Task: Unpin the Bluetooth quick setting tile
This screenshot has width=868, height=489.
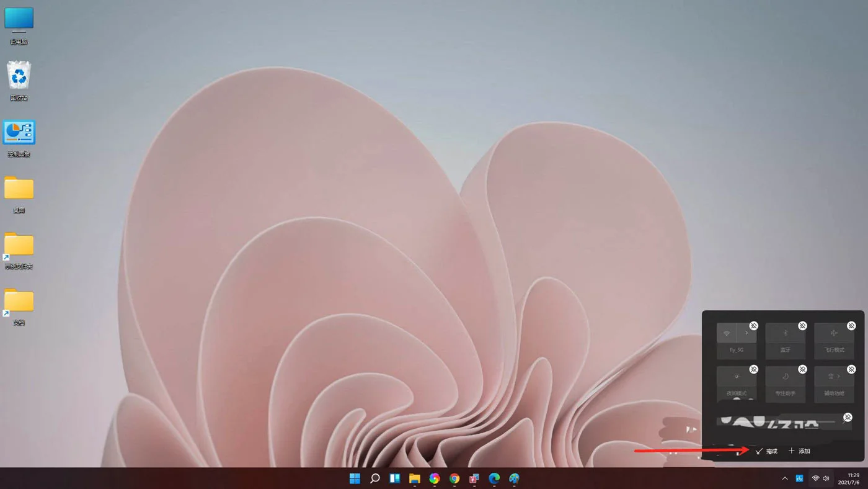Action: coord(802,326)
